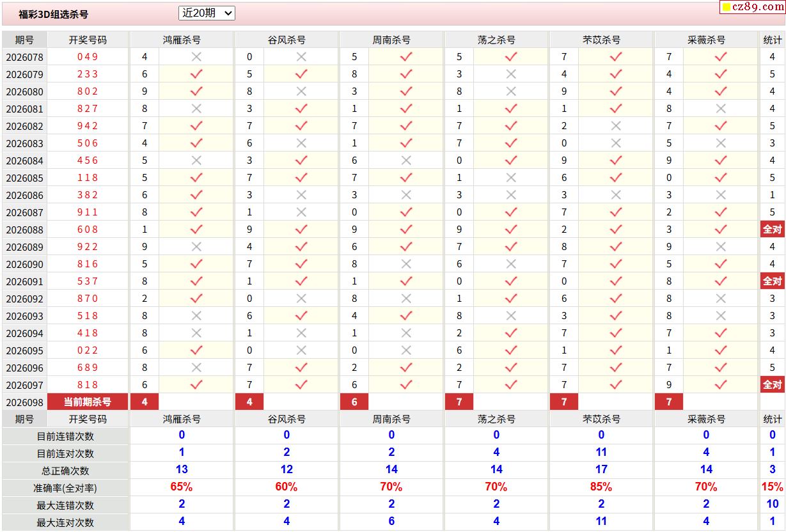Click the top 统计 column header
The image size is (786, 532).
click(772, 40)
